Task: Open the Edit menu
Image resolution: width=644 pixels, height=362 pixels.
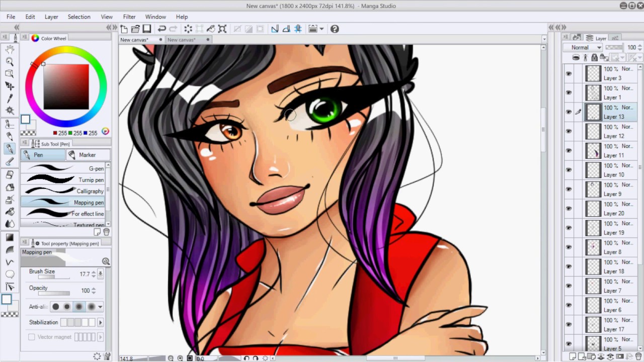Action: (30, 17)
